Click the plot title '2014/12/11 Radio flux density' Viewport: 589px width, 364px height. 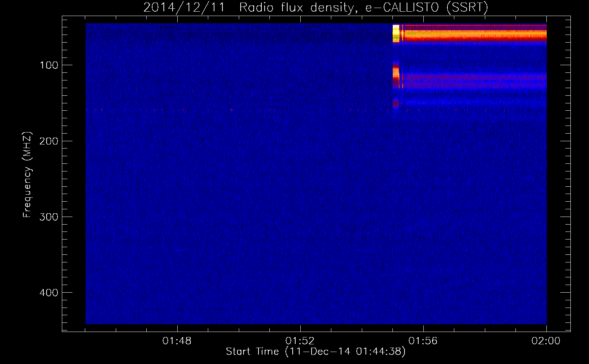point(249,8)
